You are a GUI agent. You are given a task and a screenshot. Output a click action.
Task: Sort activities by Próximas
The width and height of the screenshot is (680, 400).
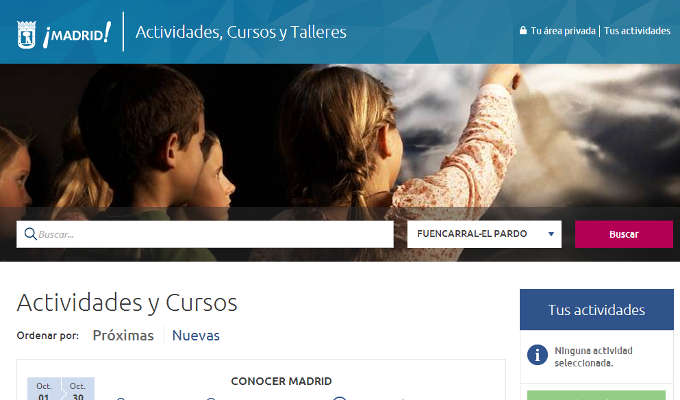tap(123, 335)
